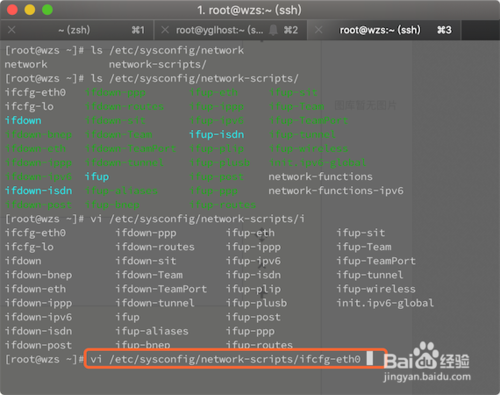Click the bell icon on the root@yglhost tab
Image resolution: width=500 pixels, height=395 pixels.
pos(273,30)
